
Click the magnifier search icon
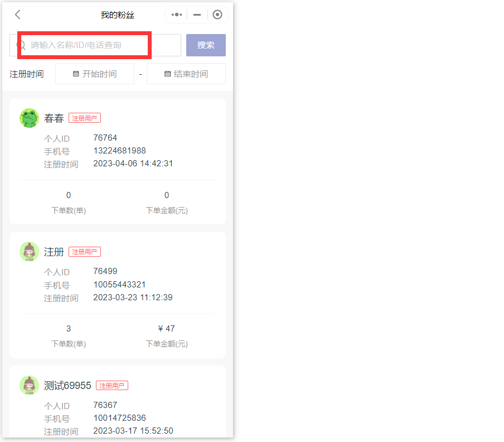22,45
